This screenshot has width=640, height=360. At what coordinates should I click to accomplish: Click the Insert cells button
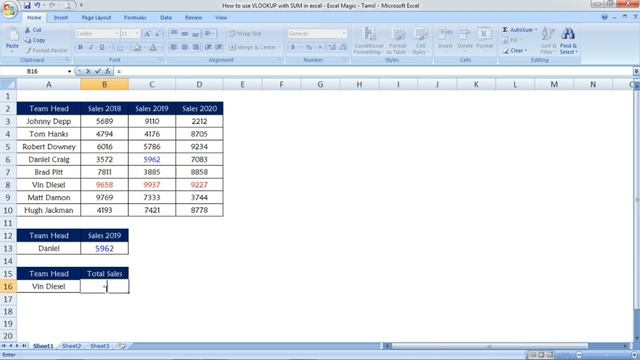coord(445,40)
